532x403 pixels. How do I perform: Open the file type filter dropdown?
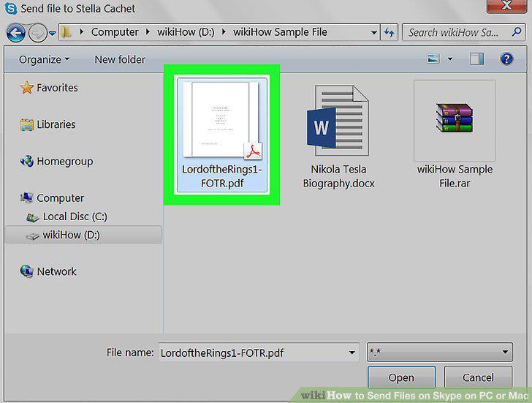tap(440, 352)
